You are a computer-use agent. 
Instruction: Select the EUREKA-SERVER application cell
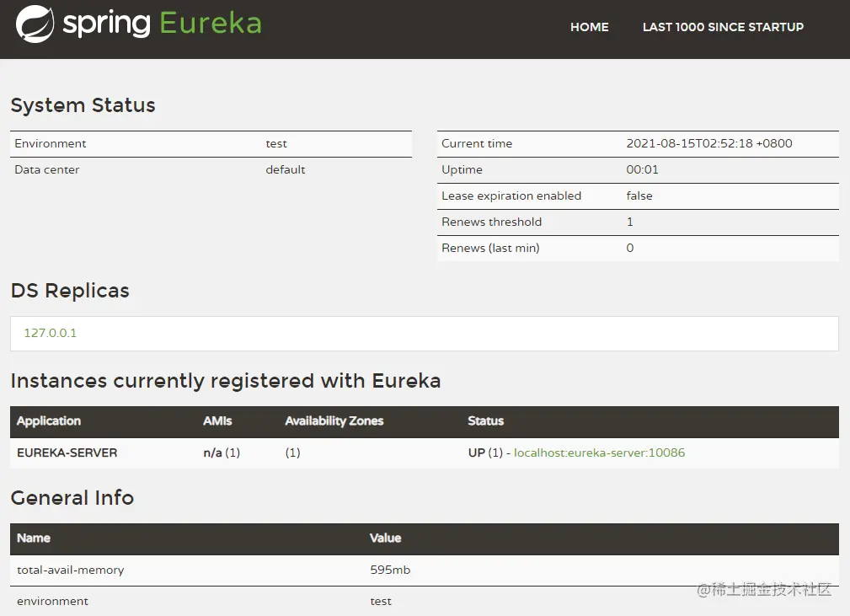(x=67, y=453)
